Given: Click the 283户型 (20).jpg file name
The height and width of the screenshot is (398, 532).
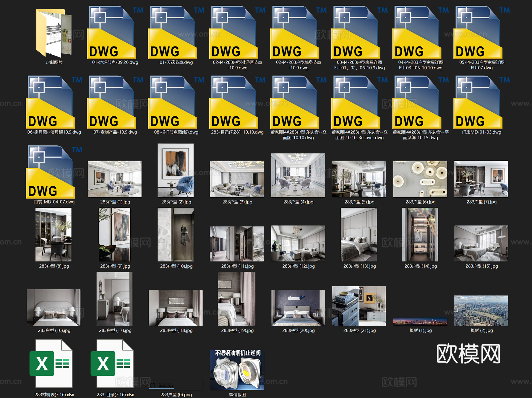Looking at the screenshot, I should [x=299, y=330].
